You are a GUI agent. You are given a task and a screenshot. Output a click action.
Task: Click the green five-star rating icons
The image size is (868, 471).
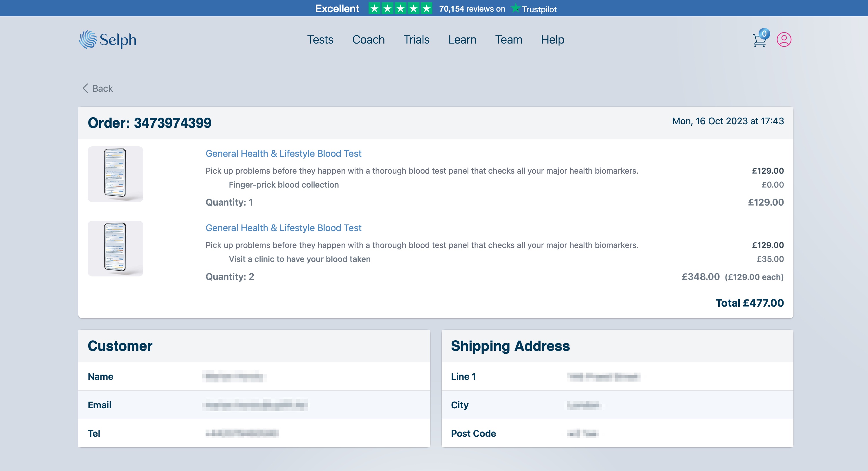(x=400, y=8)
